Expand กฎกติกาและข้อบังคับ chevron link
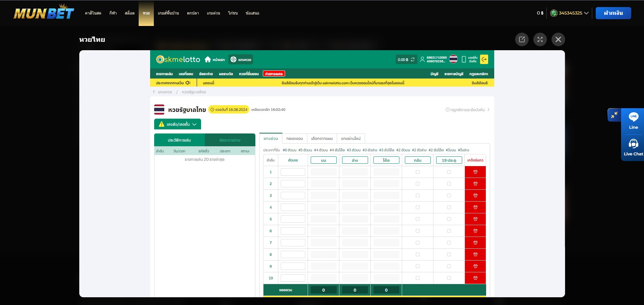This screenshot has height=305, width=644. tap(467, 110)
